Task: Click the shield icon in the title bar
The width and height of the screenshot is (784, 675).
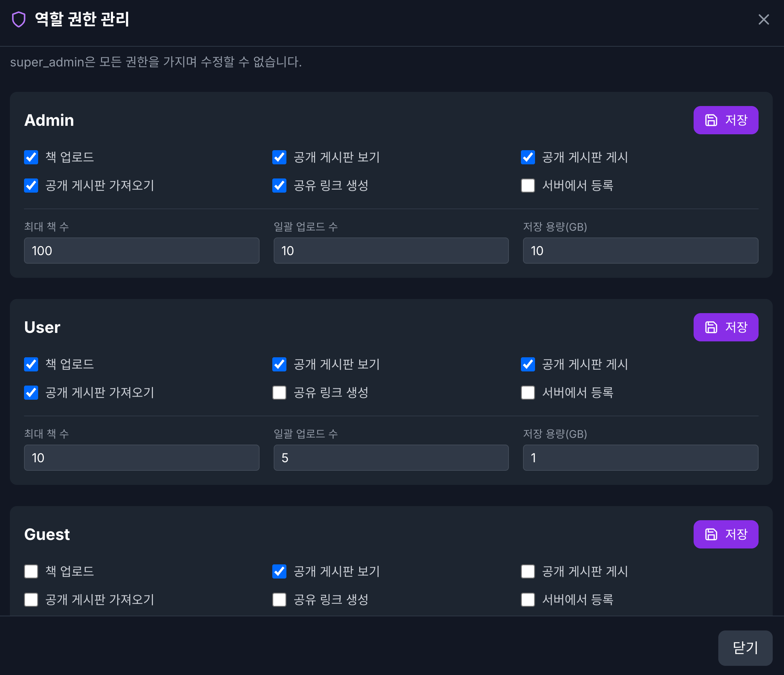Action: (18, 20)
